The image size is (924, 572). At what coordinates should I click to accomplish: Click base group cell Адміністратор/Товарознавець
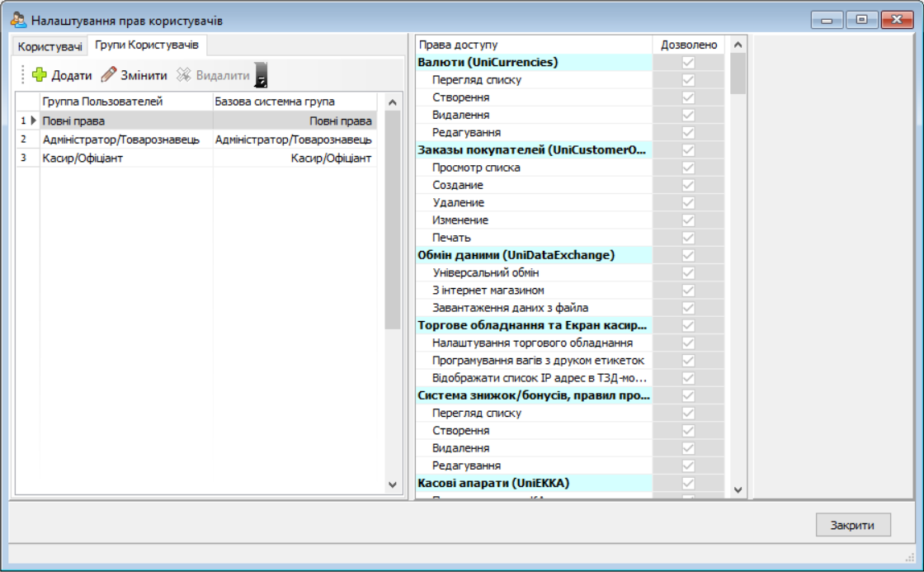295,139
